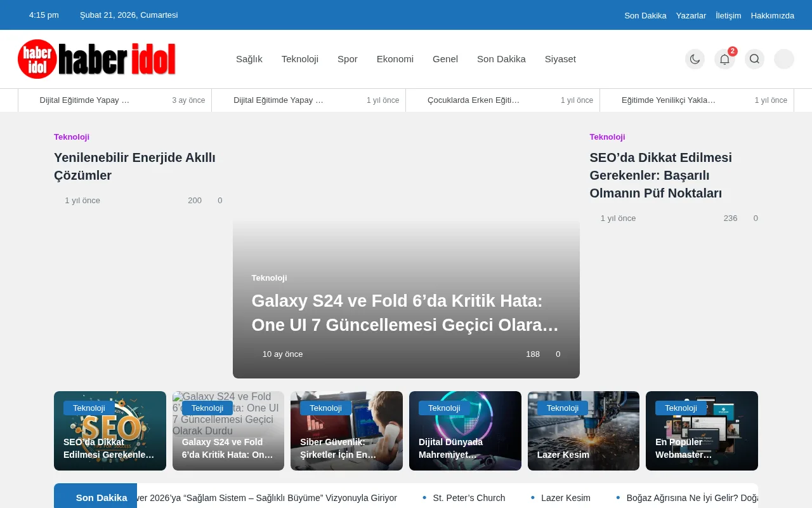Select Teknoloji in the navigation menu
The height and width of the screenshot is (508, 812).
point(300,58)
